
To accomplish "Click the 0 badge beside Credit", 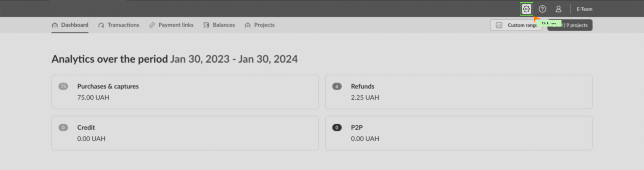I will pyautogui.click(x=63, y=128).
